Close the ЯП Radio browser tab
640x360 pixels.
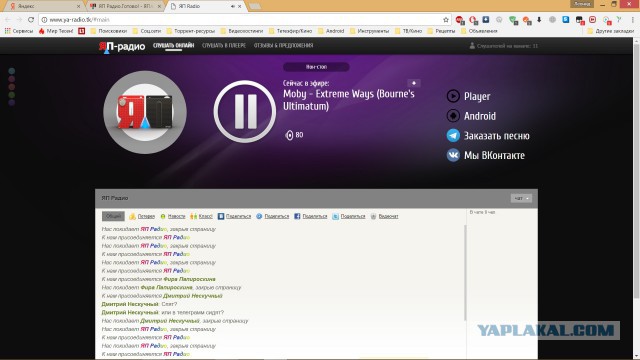point(240,6)
